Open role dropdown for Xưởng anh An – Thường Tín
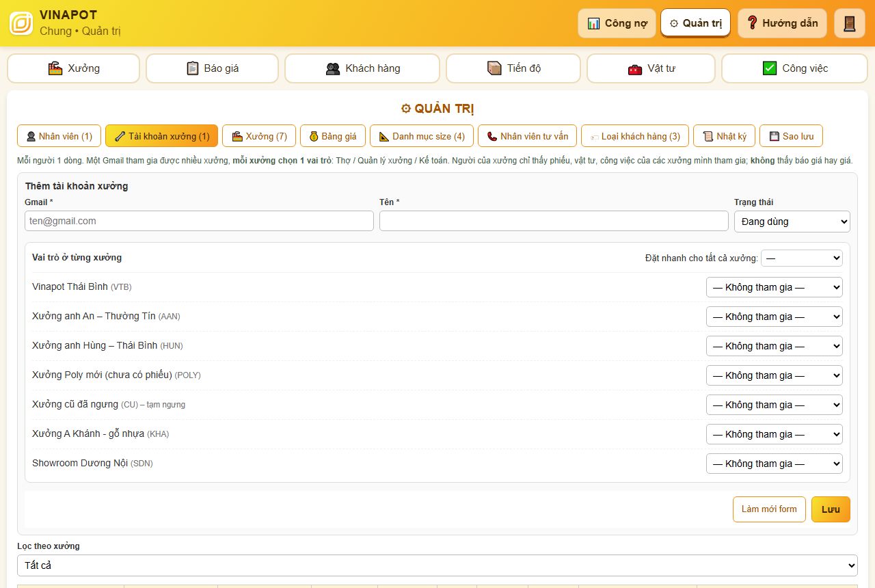This screenshot has height=588, width=875. (x=775, y=317)
